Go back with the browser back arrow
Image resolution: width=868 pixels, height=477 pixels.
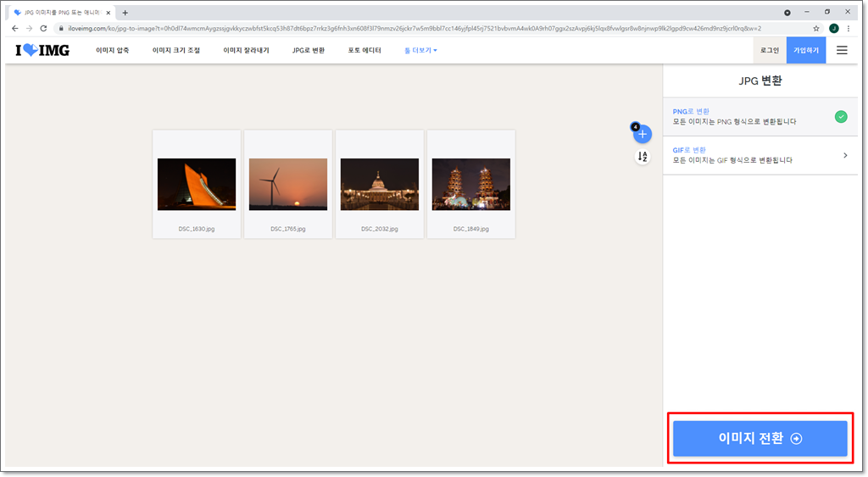(x=15, y=28)
